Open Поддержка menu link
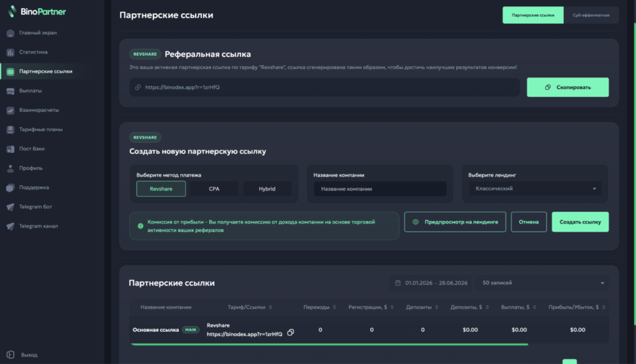This screenshot has height=364, width=636. tap(34, 188)
